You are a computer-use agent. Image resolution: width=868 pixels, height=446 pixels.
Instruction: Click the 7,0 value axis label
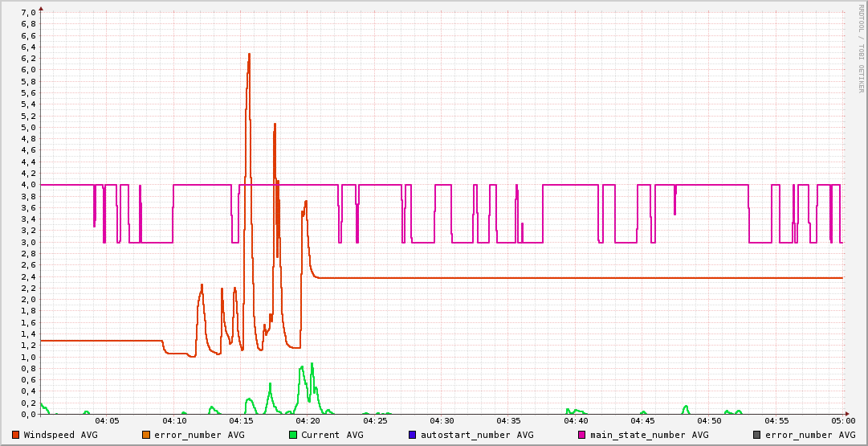coord(28,12)
